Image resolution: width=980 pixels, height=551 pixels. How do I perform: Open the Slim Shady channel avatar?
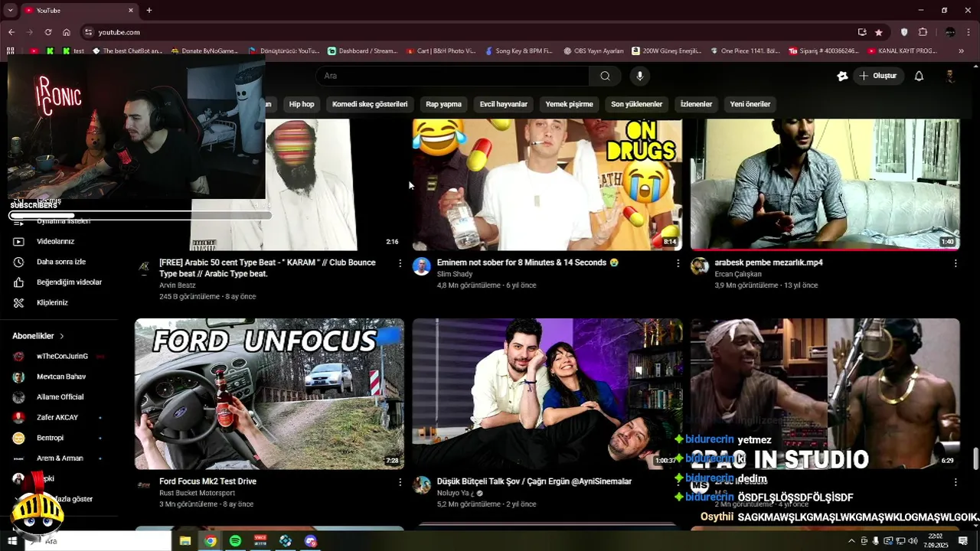[x=421, y=266]
